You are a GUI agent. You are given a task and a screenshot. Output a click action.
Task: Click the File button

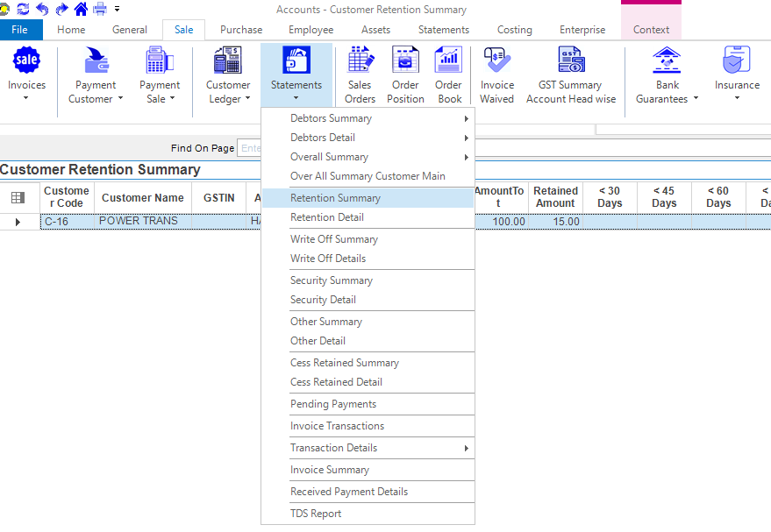20,30
